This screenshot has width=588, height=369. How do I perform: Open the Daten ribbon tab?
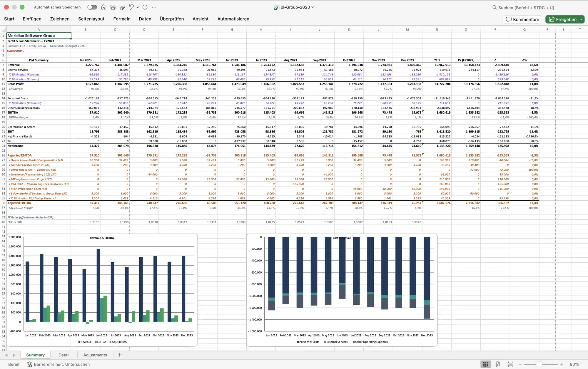tap(145, 19)
